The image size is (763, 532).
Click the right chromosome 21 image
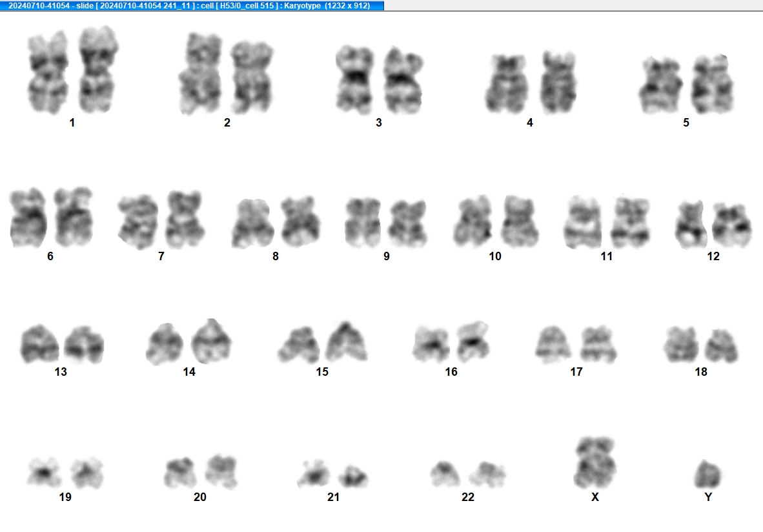[353, 476]
